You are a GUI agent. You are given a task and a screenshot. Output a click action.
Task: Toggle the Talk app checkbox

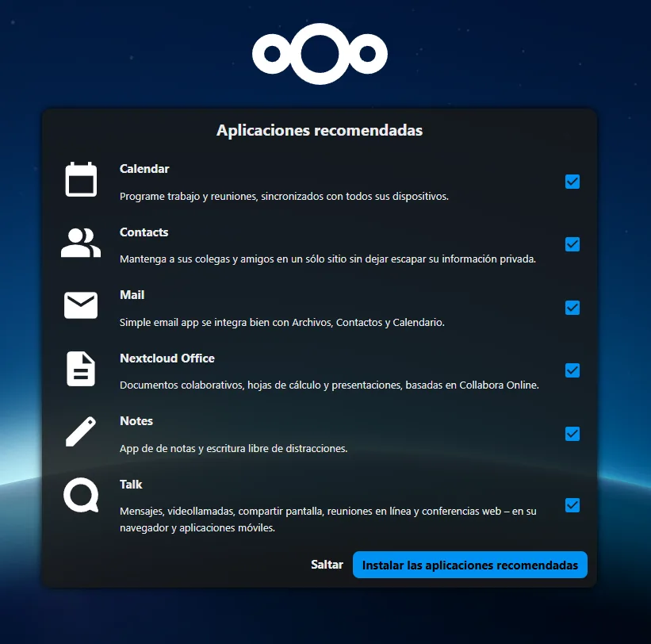click(572, 505)
